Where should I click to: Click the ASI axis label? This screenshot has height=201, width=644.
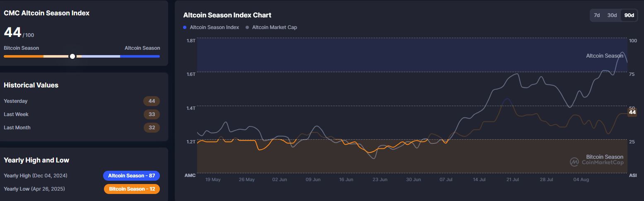click(633, 175)
